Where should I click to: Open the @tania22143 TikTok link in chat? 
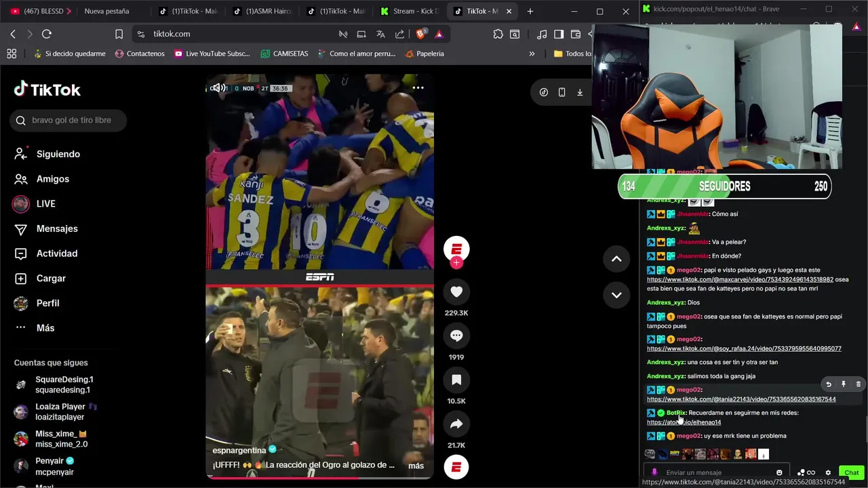[741, 399]
